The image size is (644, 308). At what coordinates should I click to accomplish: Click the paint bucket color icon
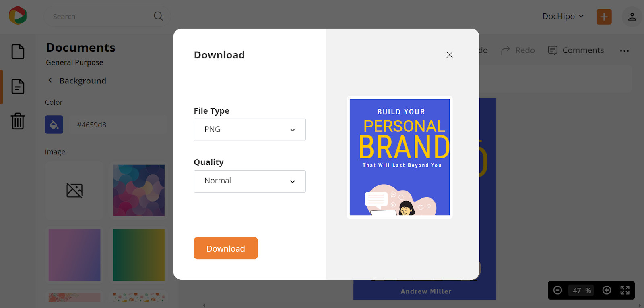click(54, 125)
